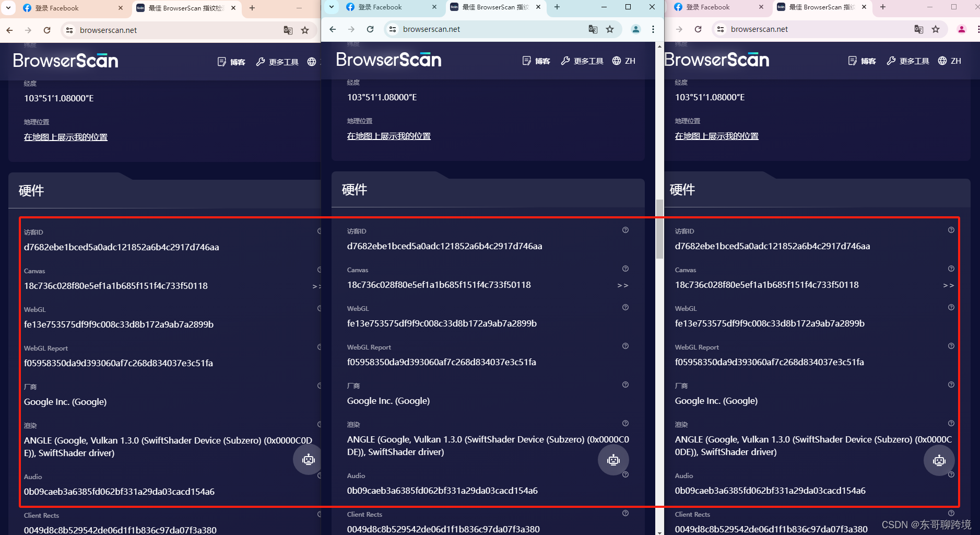Open Chrome three-dot menu in middle window
This screenshot has width=980, height=535.
tap(653, 29)
